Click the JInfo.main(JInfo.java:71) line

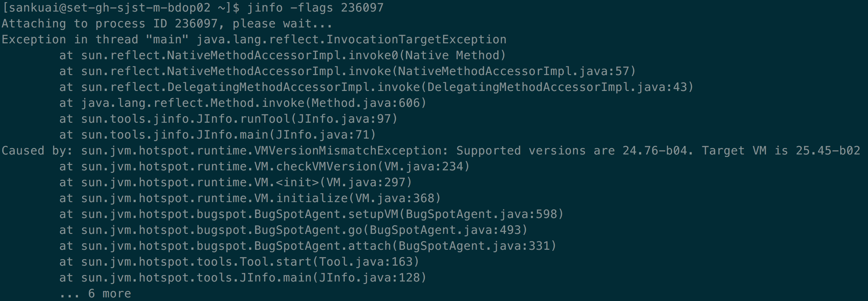tap(217, 135)
